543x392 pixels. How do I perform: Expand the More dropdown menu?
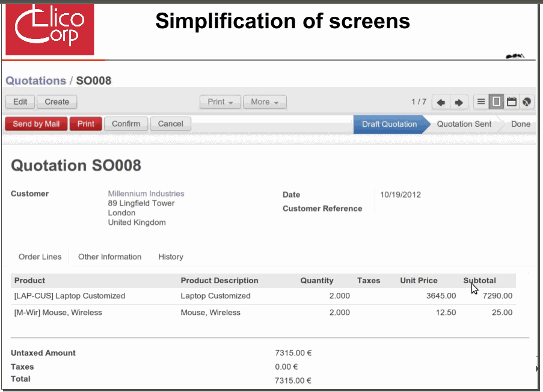tap(265, 102)
